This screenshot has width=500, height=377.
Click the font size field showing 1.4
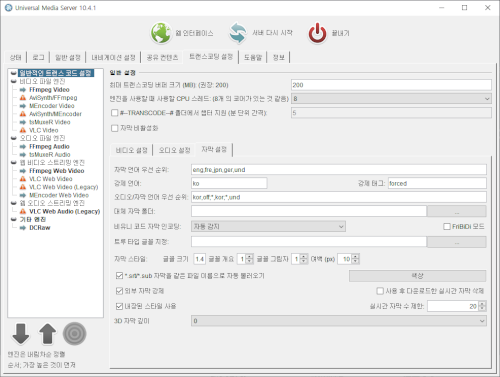pos(199,259)
